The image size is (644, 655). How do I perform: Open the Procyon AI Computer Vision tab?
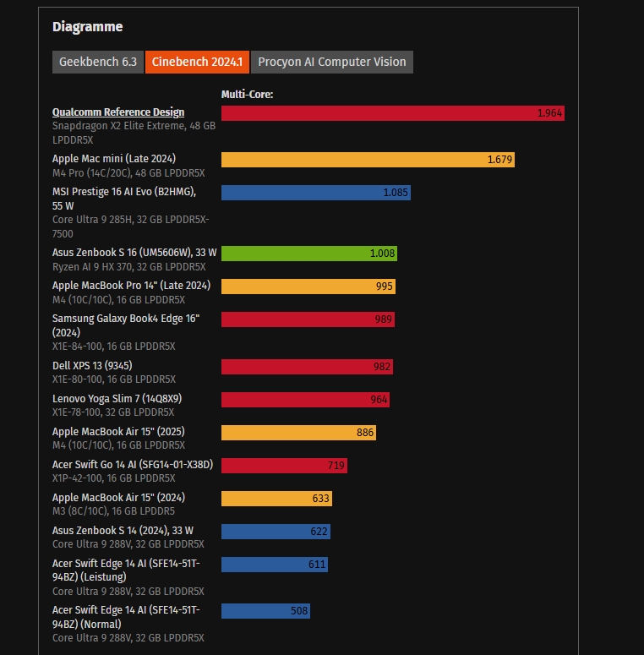(x=331, y=62)
